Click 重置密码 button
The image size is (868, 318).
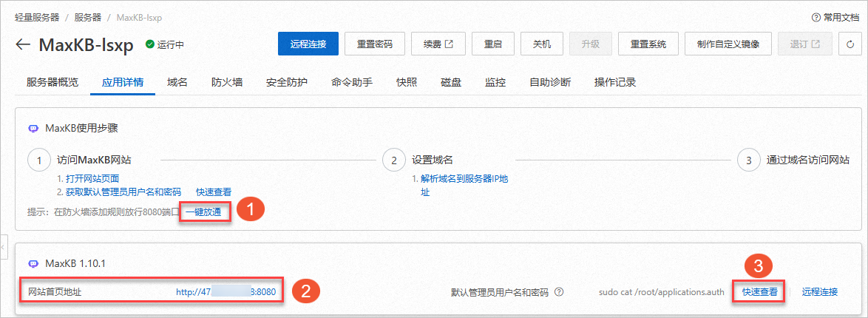click(375, 44)
